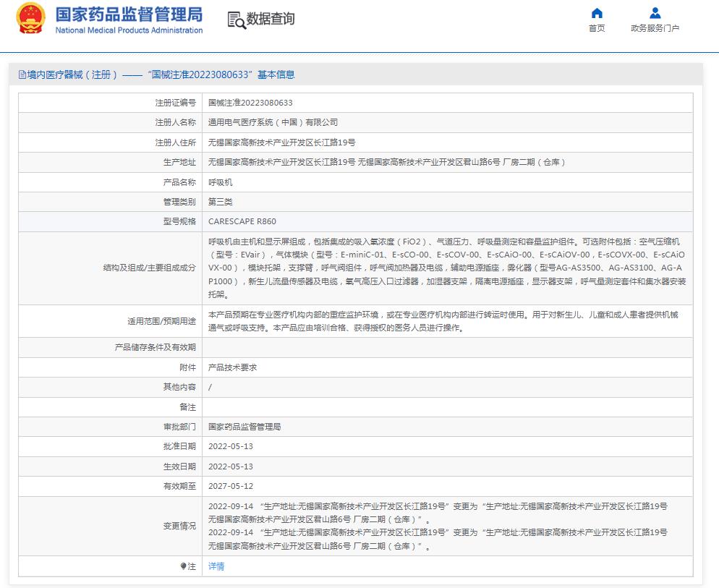Click the 数据查询 magnifier document icon
Viewport: 719px width, 588px height.
(236, 20)
